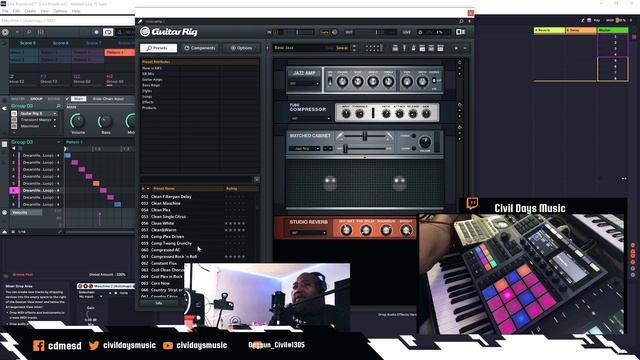This screenshot has height=360, width=640.
Task: Open the Studio Reverb preset dropdown
Action: click(x=309, y=233)
